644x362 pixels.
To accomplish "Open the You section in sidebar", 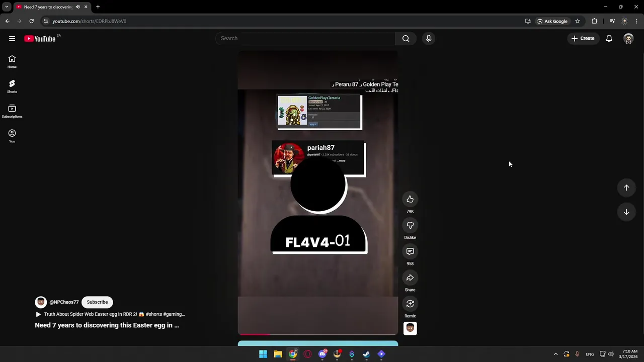I will [12, 136].
